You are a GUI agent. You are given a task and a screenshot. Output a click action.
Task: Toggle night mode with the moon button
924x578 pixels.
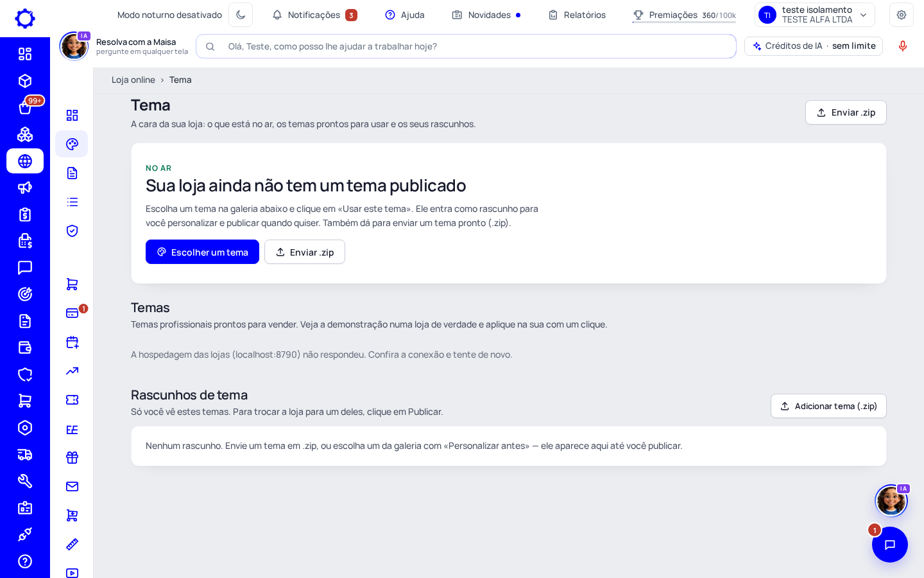click(241, 15)
